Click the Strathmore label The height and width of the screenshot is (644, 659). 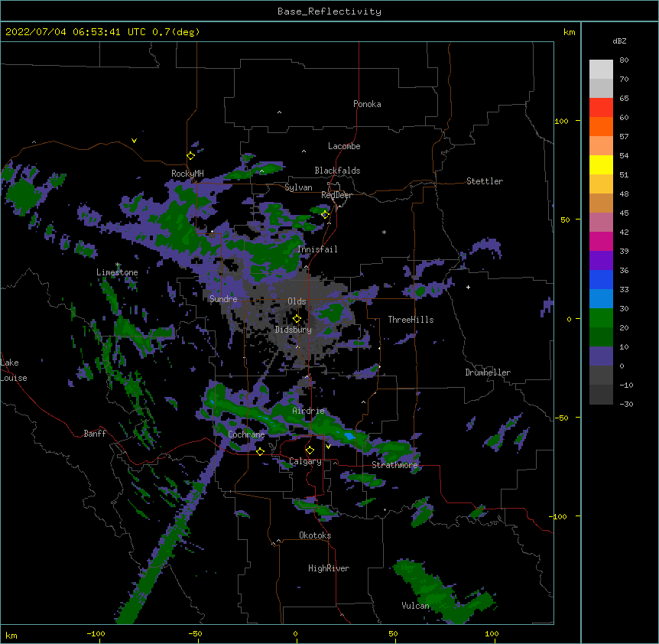click(394, 465)
